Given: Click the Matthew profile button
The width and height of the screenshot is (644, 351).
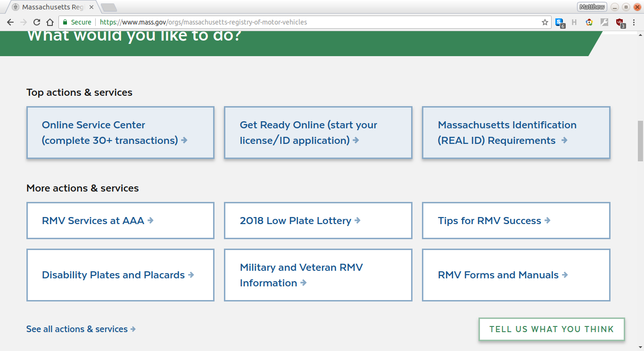Looking at the screenshot, I should coord(592,7).
